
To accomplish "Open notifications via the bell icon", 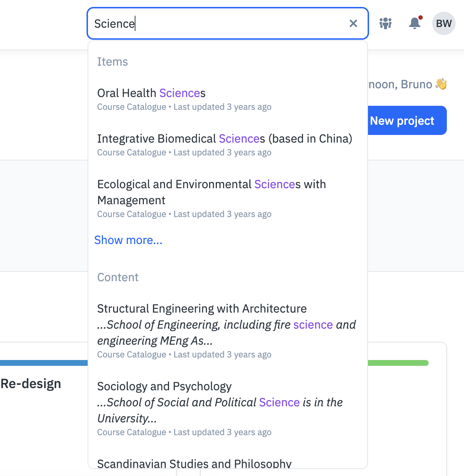I will click(x=414, y=23).
